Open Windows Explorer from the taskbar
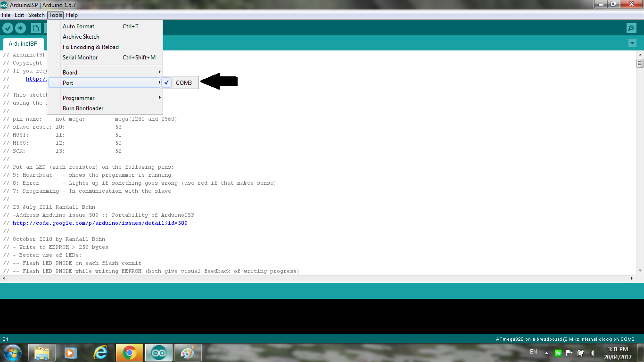The image size is (644, 362). click(x=42, y=353)
